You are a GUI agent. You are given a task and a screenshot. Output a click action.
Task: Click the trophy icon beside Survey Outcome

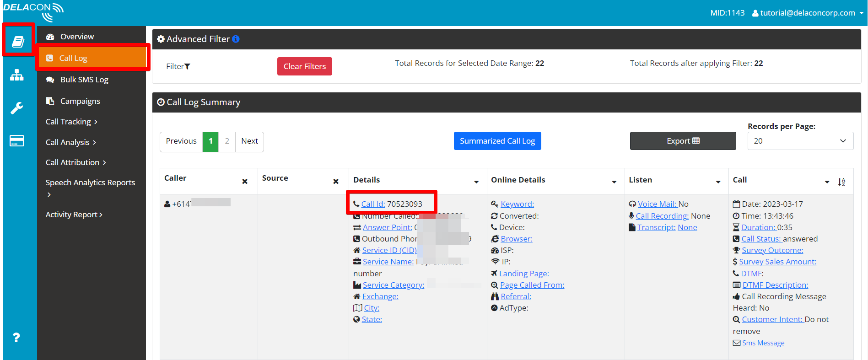736,250
